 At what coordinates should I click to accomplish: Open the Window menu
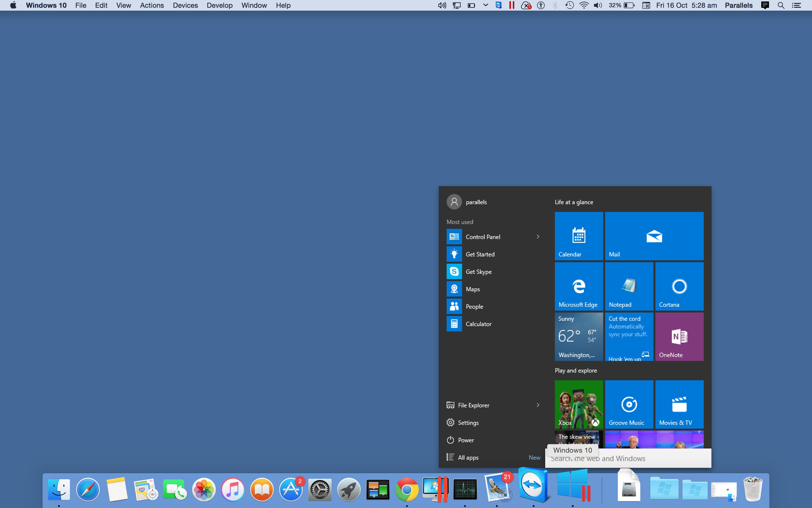(x=254, y=5)
